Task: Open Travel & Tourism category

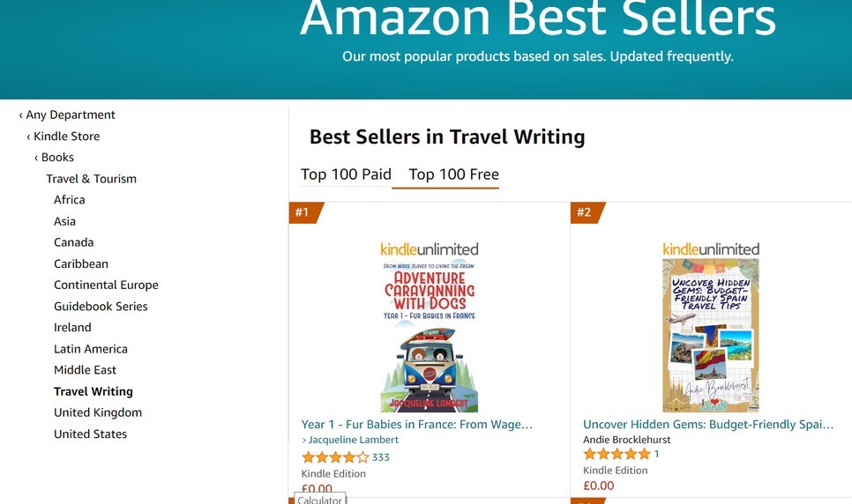Action: click(91, 178)
